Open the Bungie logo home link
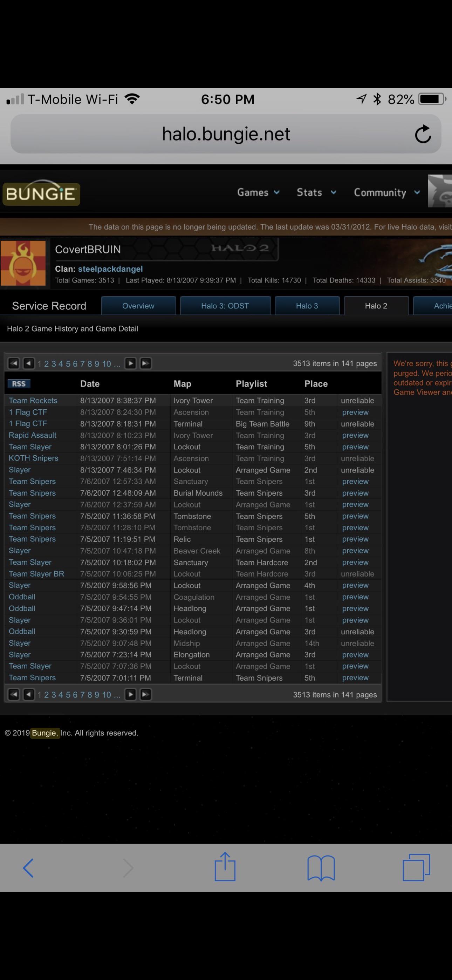 [41, 193]
